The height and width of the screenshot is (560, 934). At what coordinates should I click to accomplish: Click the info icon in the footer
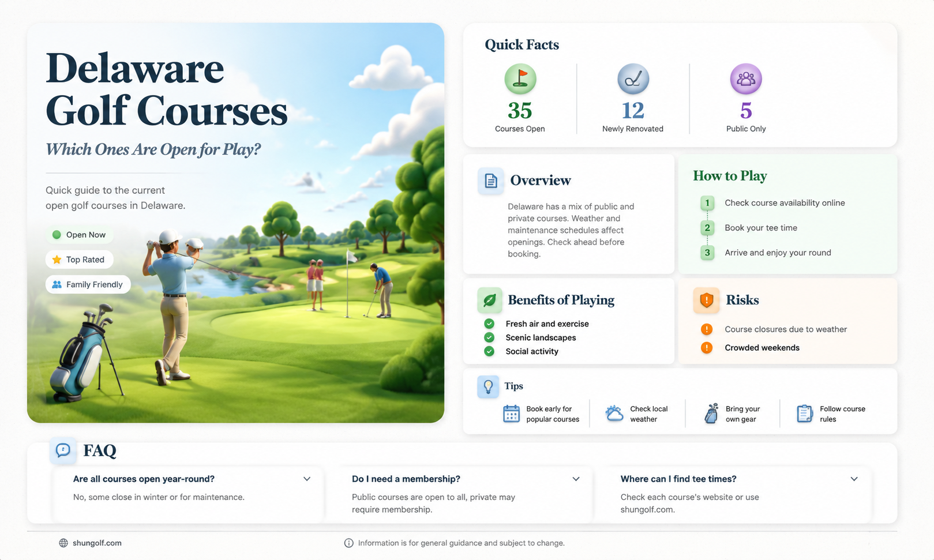coord(348,543)
